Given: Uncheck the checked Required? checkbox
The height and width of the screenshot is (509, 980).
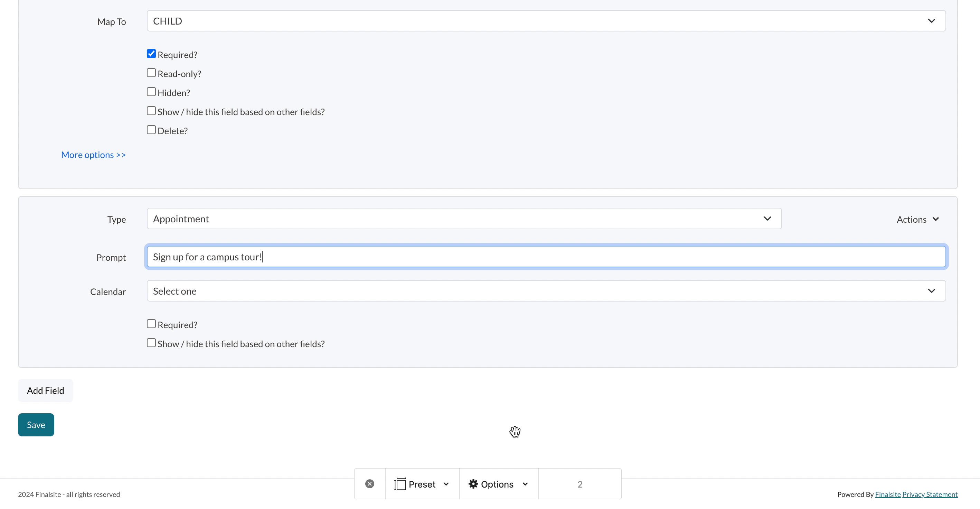Looking at the screenshot, I should coord(151,54).
